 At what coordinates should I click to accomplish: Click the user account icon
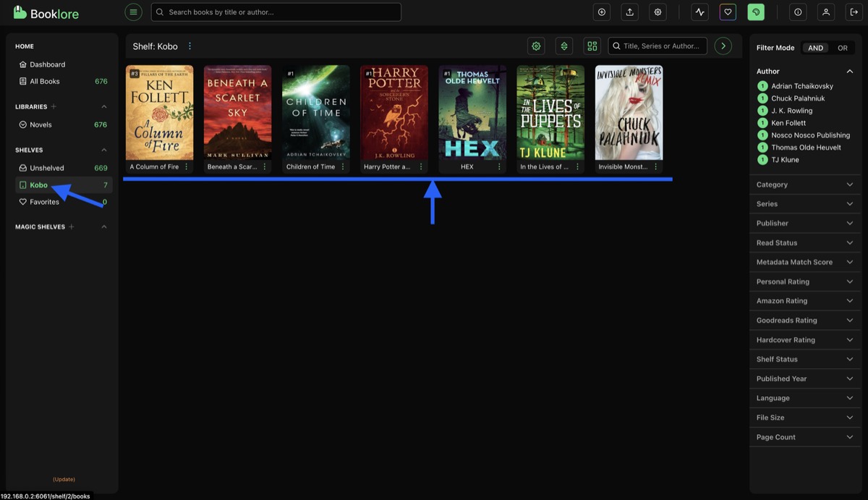(x=825, y=12)
